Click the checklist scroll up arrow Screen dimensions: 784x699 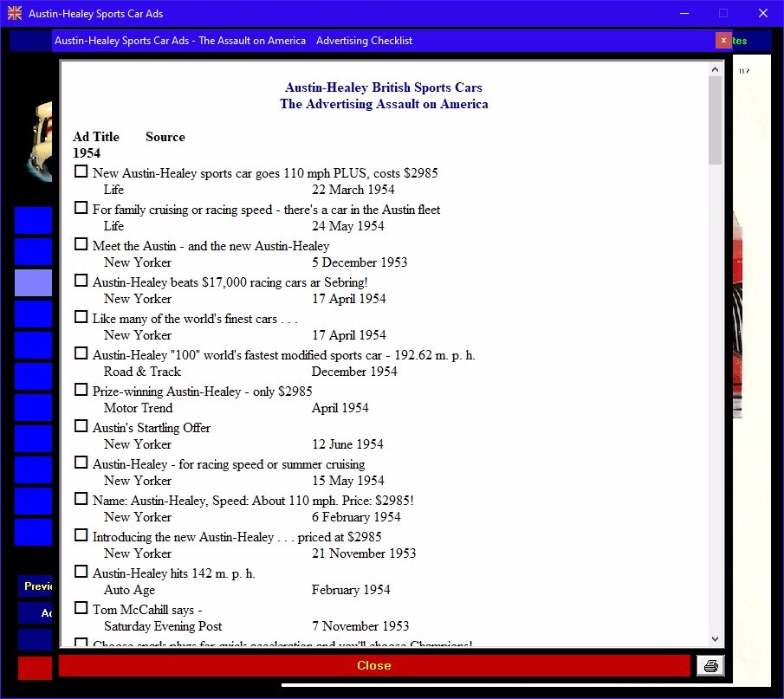(715, 69)
